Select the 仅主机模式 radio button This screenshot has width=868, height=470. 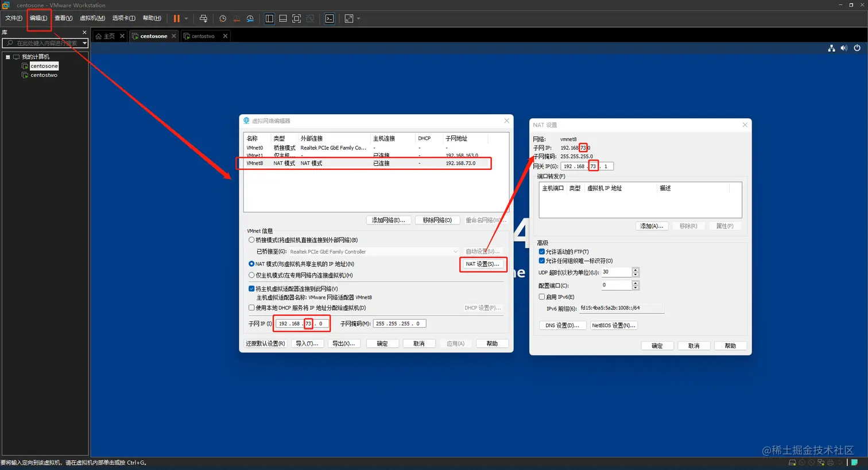pyautogui.click(x=251, y=275)
